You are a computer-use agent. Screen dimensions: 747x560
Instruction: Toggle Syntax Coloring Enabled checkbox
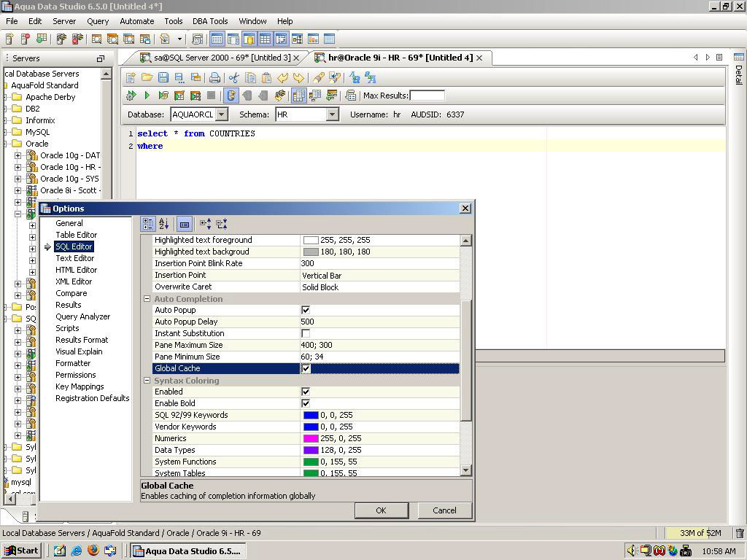coord(306,392)
